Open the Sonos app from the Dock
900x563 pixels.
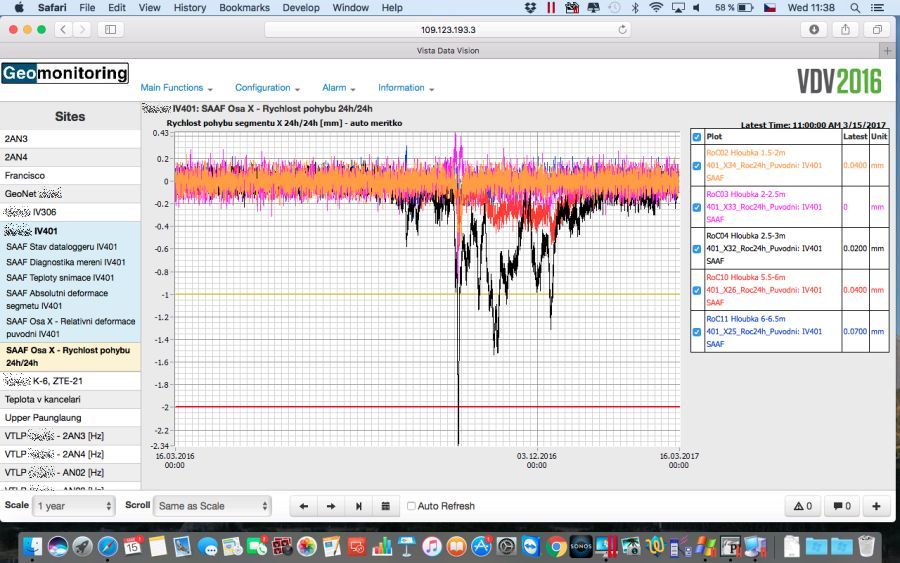[x=580, y=546]
